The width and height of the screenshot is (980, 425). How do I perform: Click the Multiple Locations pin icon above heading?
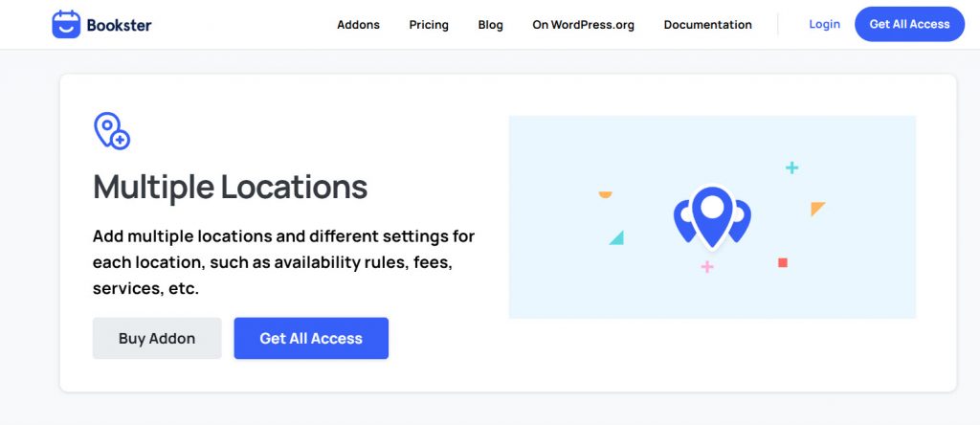(x=111, y=131)
